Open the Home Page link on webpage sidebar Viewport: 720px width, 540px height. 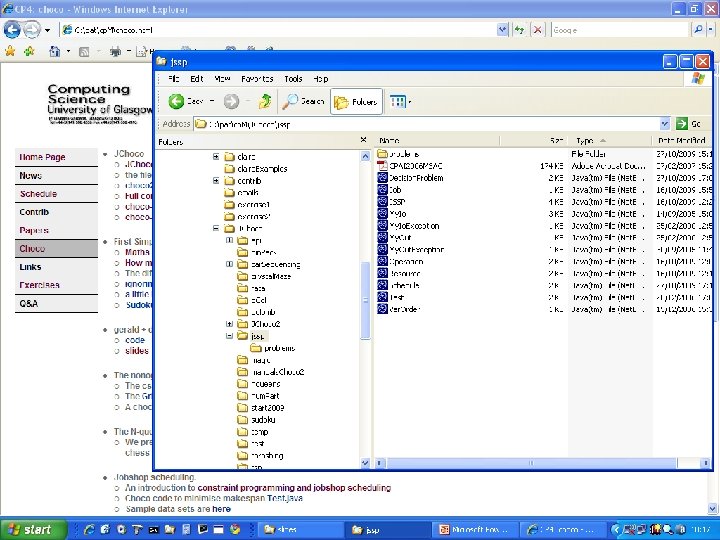click(x=42, y=157)
